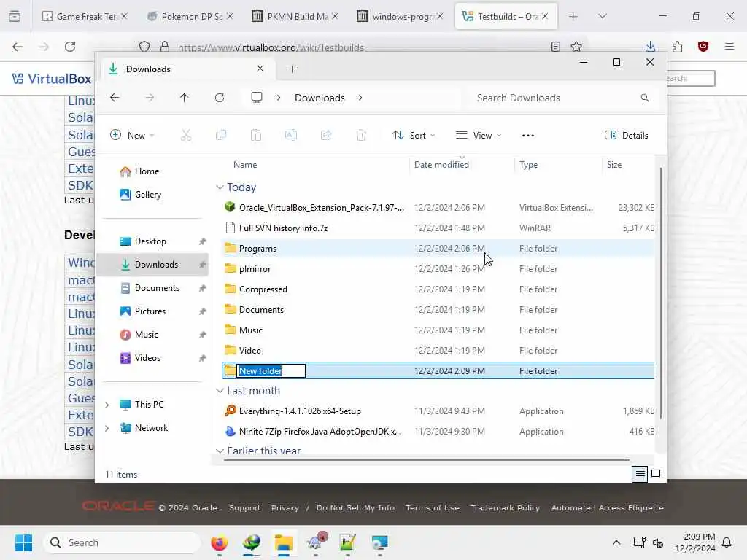Viewport: 747px width, 560px height.
Task: Bookmark this page with star icon
Action: 576,46
